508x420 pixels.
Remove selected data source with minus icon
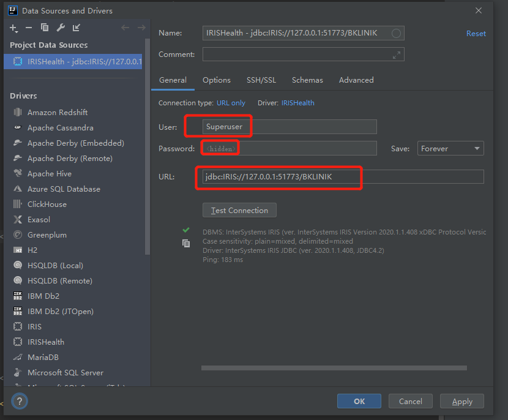coord(29,28)
